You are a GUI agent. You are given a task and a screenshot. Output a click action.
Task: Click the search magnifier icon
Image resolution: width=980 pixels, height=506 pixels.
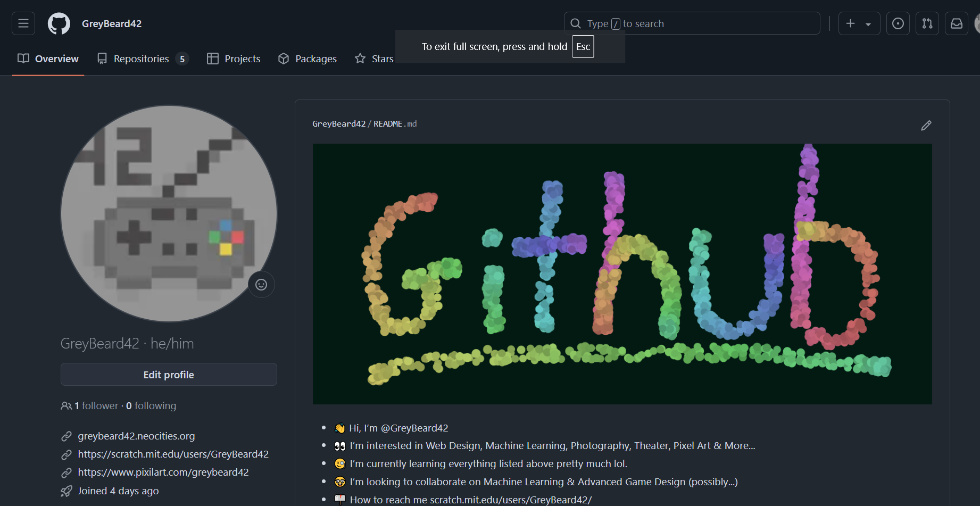(576, 23)
